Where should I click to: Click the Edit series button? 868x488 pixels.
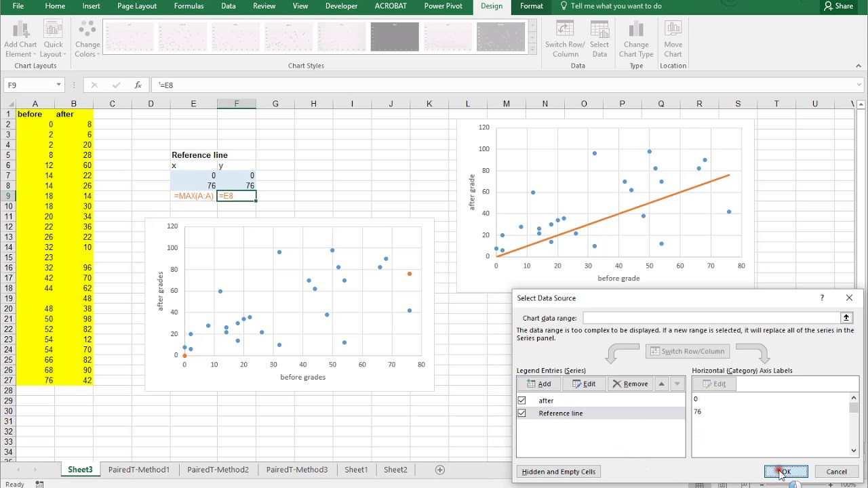[x=584, y=384]
